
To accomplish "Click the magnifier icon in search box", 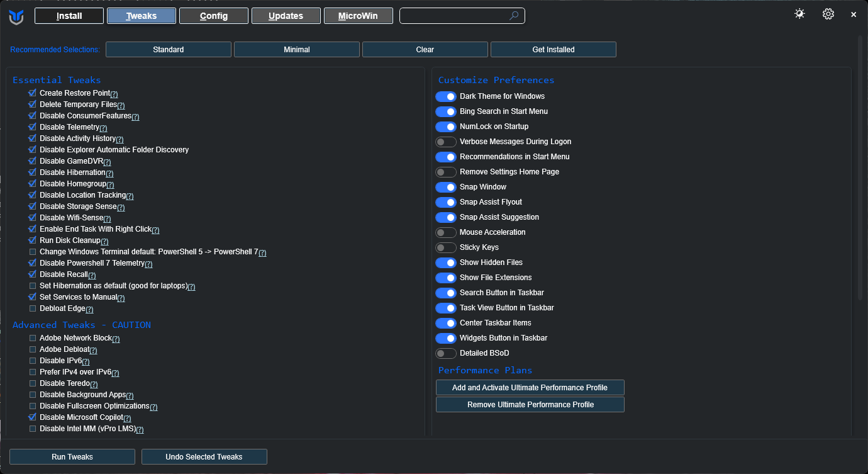I will point(514,16).
